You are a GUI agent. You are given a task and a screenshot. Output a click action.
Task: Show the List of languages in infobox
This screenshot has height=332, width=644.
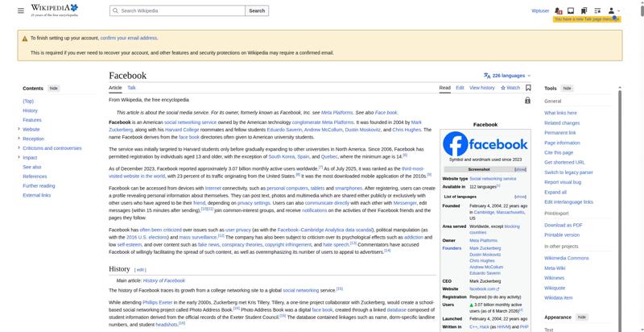(x=520, y=197)
